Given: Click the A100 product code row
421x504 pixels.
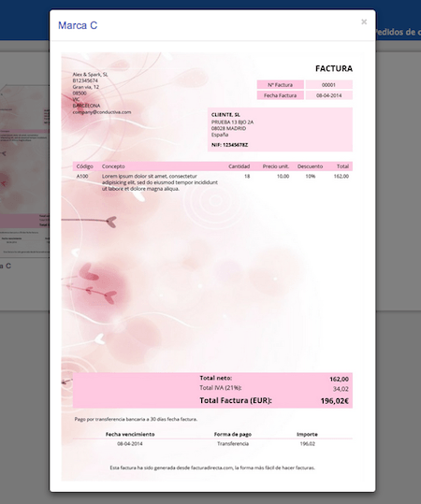Looking at the screenshot, I should [212, 182].
